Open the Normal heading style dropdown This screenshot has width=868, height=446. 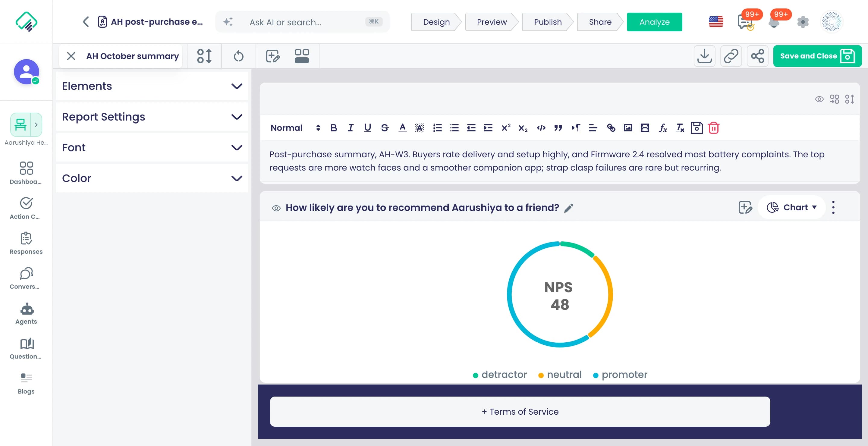pyautogui.click(x=295, y=128)
